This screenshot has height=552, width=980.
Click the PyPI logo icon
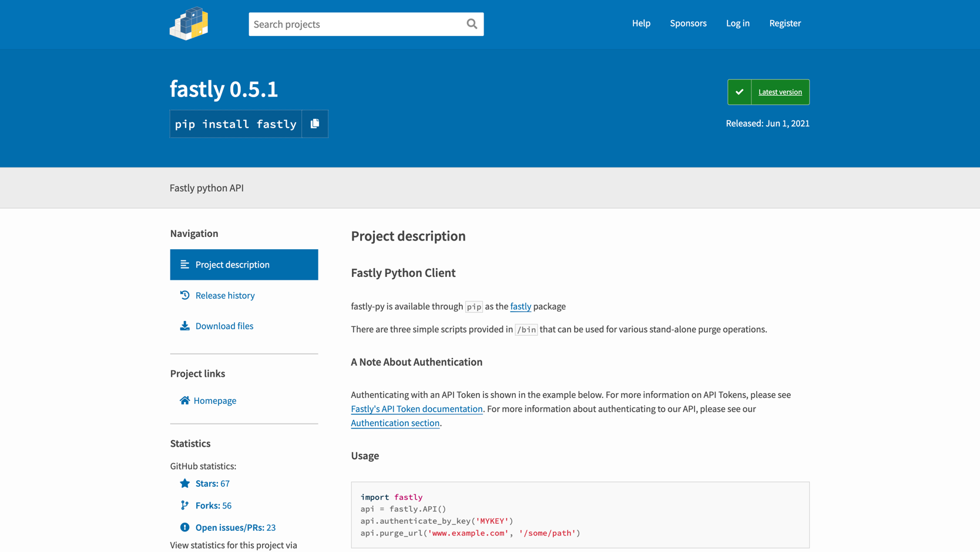[x=189, y=24]
